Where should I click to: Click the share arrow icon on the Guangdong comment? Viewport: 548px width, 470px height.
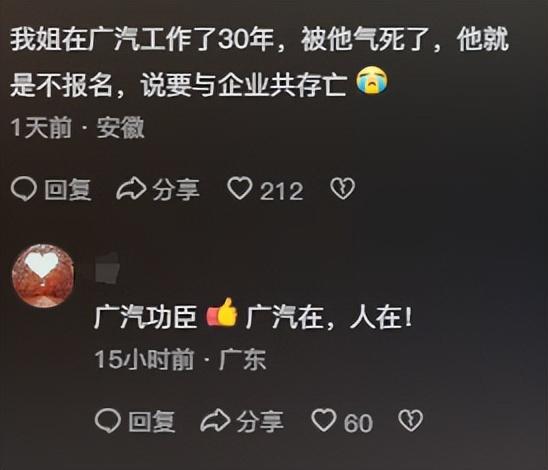(215, 420)
